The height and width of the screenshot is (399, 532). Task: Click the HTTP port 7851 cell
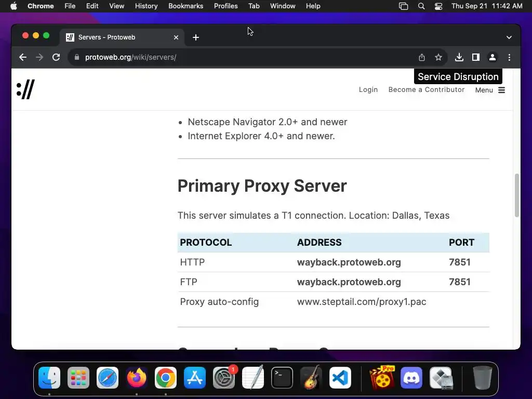pyautogui.click(x=459, y=262)
